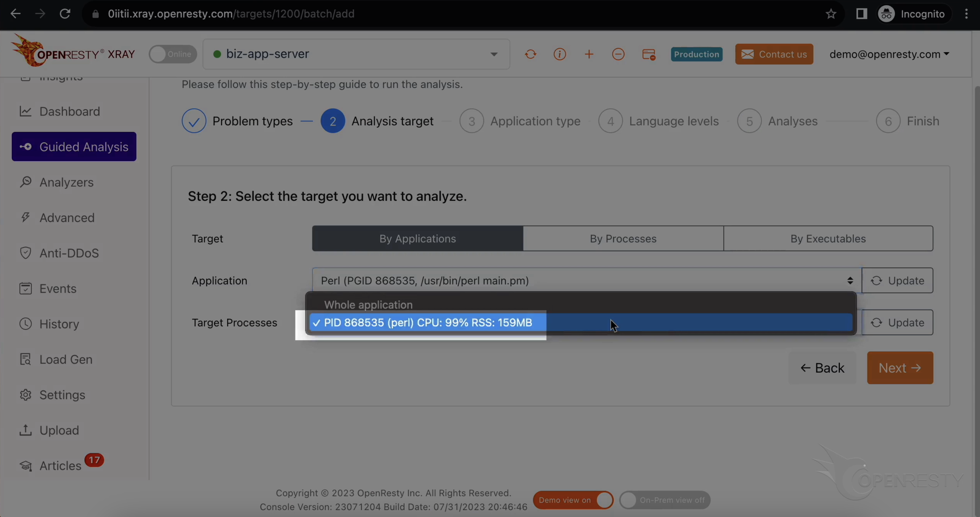Click the refresh targets icon
The image size is (980, 517).
click(530, 54)
